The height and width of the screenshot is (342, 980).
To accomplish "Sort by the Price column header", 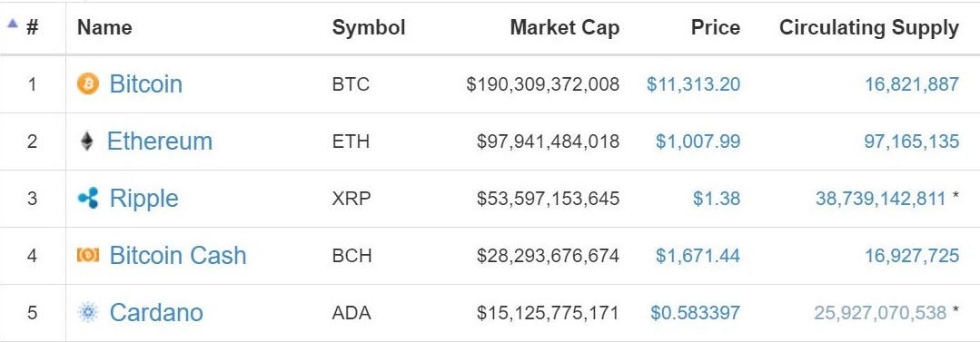I will 716,27.
